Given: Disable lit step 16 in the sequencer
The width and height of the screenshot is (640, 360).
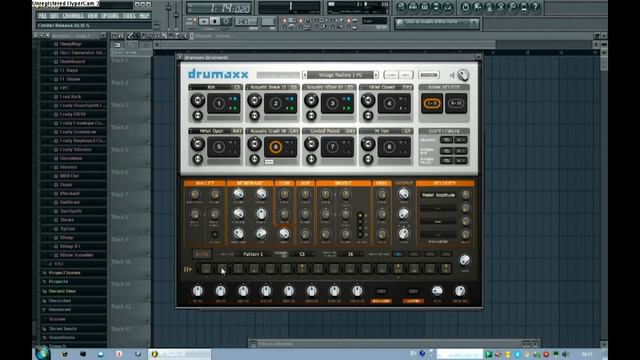Looking at the screenshot, I should coord(446,269).
